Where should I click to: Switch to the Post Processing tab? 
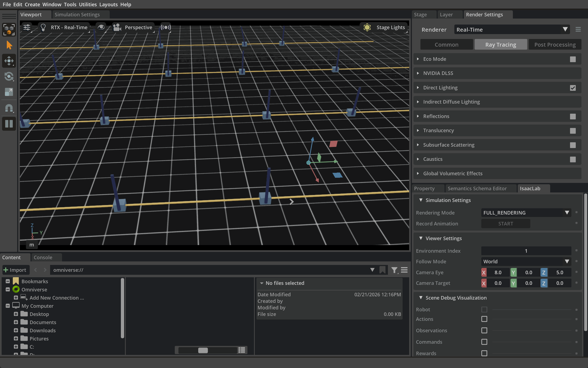pyautogui.click(x=555, y=44)
